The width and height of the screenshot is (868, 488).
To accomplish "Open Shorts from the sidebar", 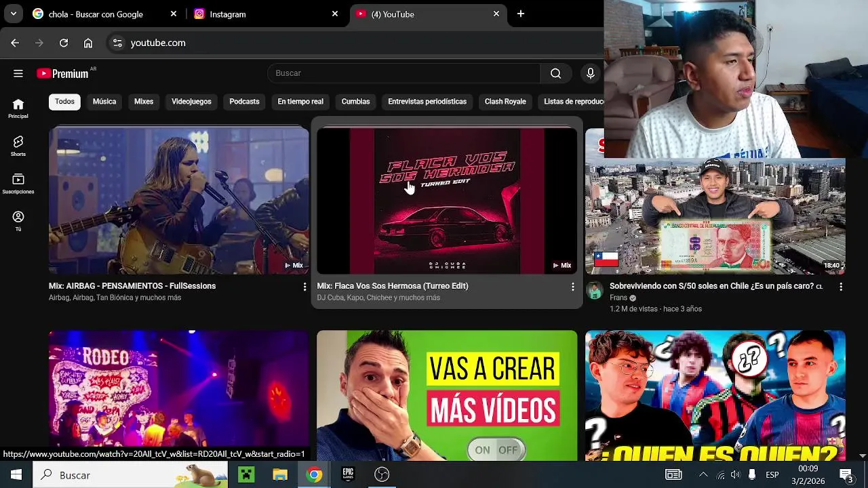I will click(18, 146).
